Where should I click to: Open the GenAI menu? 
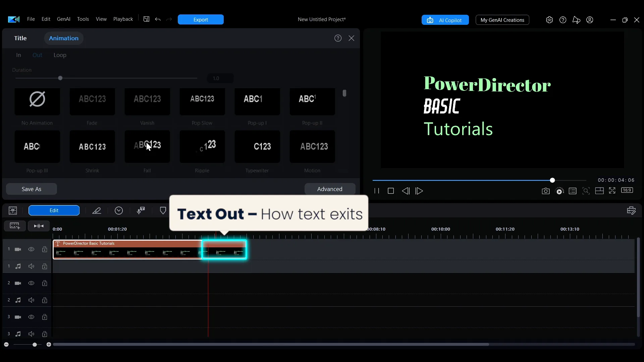64,19
